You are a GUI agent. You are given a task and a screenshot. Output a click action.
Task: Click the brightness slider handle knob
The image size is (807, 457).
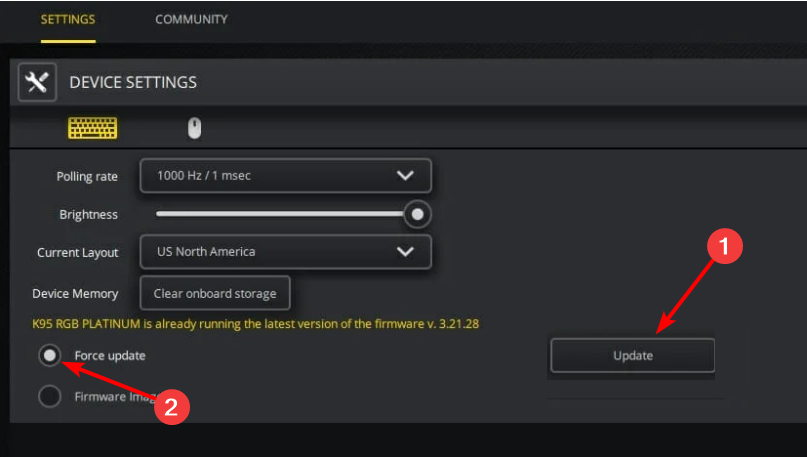click(417, 214)
